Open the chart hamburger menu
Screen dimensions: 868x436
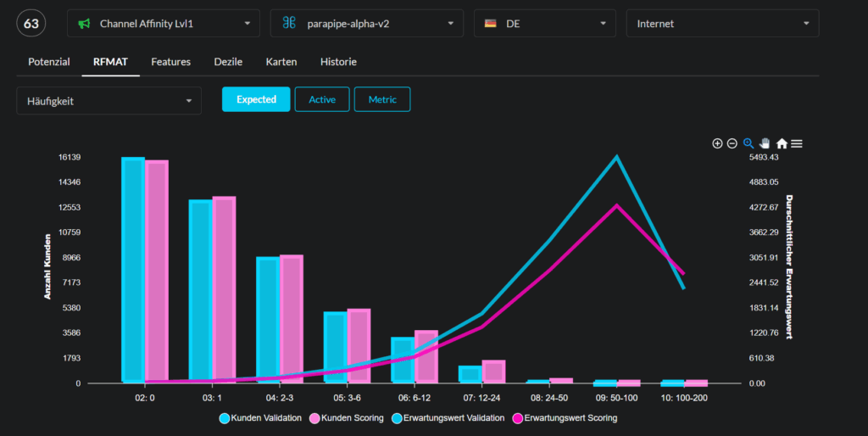(x=797, y=143)
